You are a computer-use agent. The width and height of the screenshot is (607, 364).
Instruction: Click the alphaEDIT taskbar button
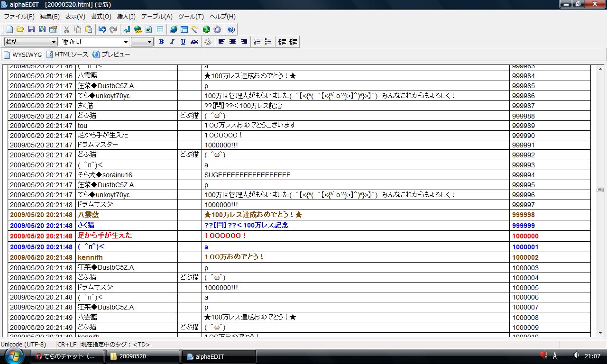point(219,356)
